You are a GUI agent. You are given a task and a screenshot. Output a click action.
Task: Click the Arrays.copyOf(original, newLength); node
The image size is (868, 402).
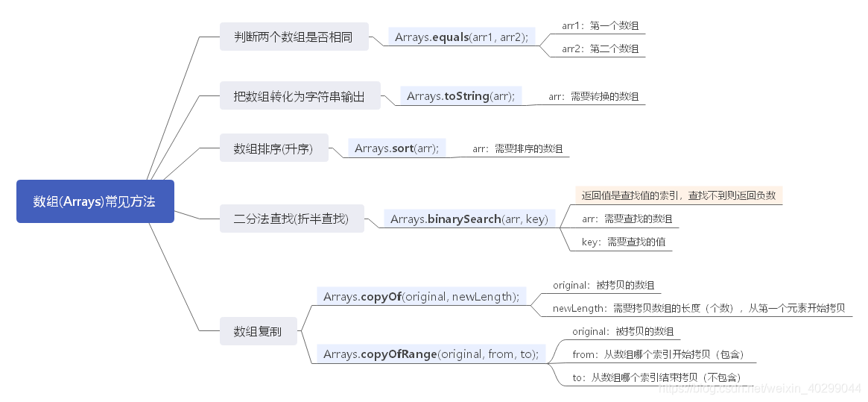tap(421, 296)
